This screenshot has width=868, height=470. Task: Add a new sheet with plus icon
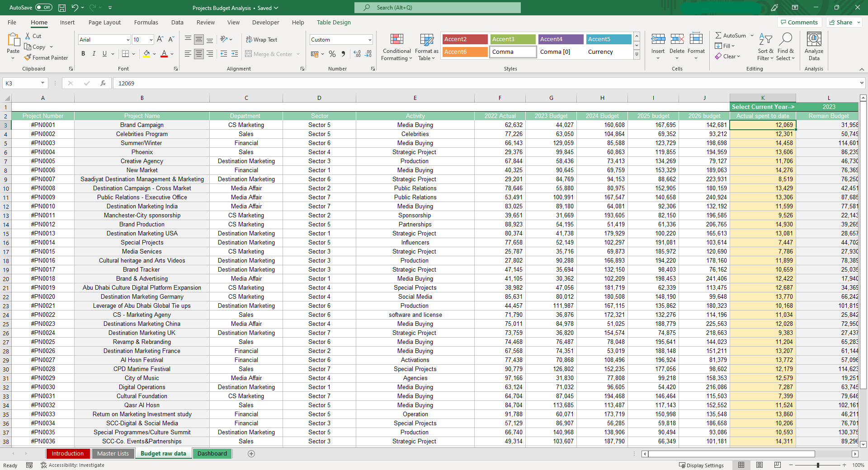coord(251,454)
